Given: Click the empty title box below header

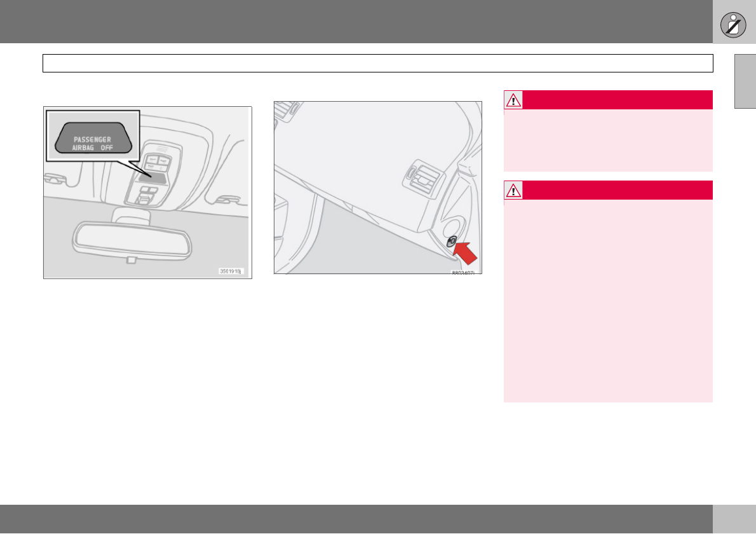Looking at the screenshot, I should (x=378, y=63).
